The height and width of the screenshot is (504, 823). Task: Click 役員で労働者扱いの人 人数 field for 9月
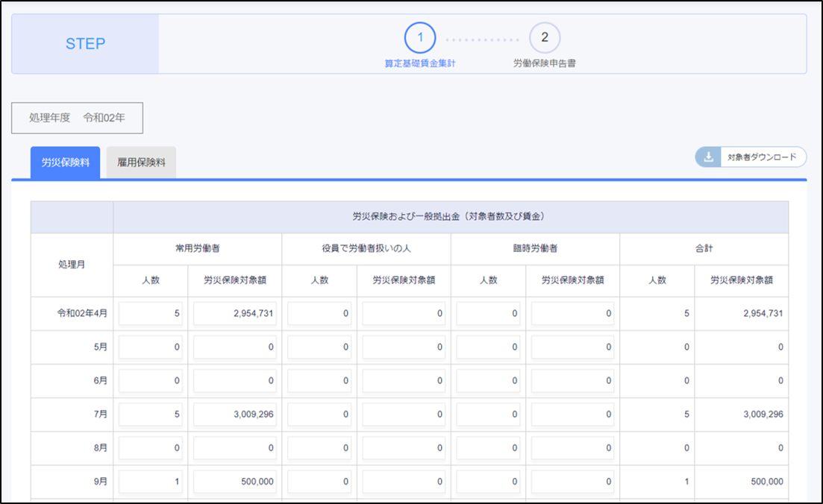319,482
